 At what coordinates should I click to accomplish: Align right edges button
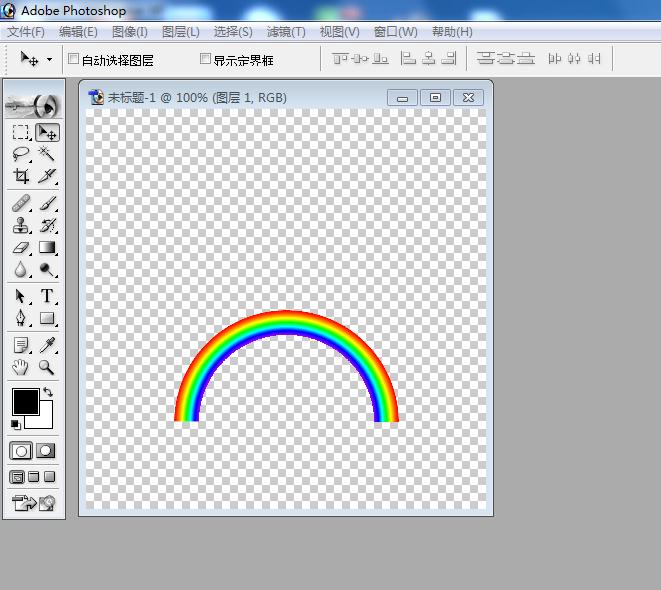[x=449, y=59]
